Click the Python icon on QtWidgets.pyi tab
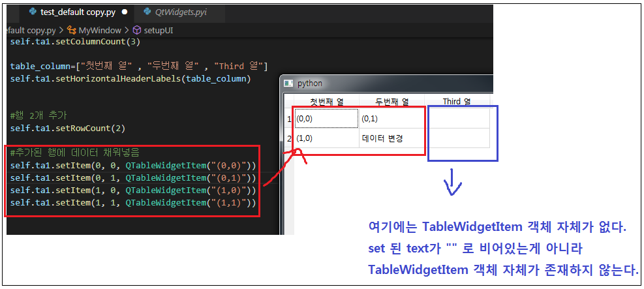Viewport: 644px width, 289px height. tap(147, 12)
